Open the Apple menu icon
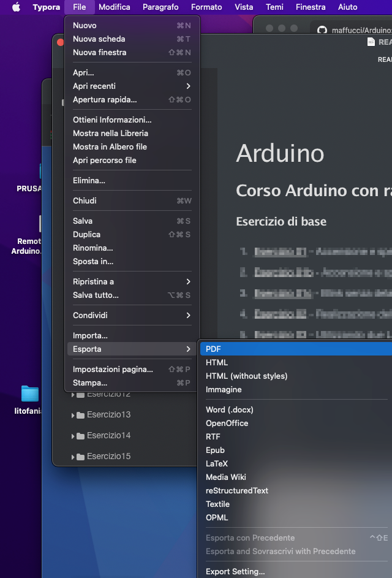This screenshot has height=578, width=392. 16,7
